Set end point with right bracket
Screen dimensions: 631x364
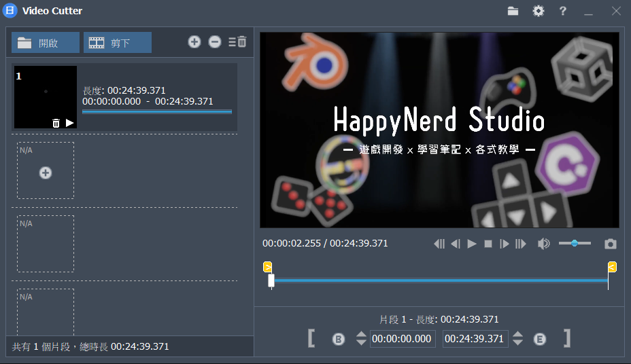tap(567, 338)
